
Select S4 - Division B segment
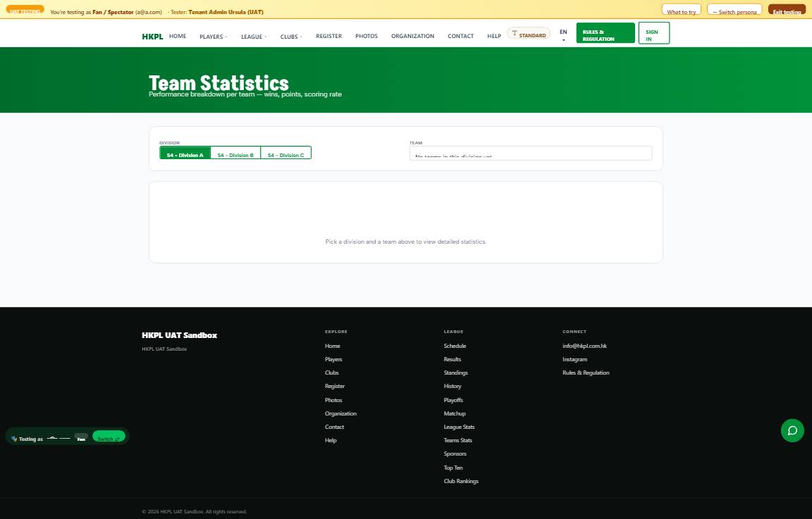[235, 153]
